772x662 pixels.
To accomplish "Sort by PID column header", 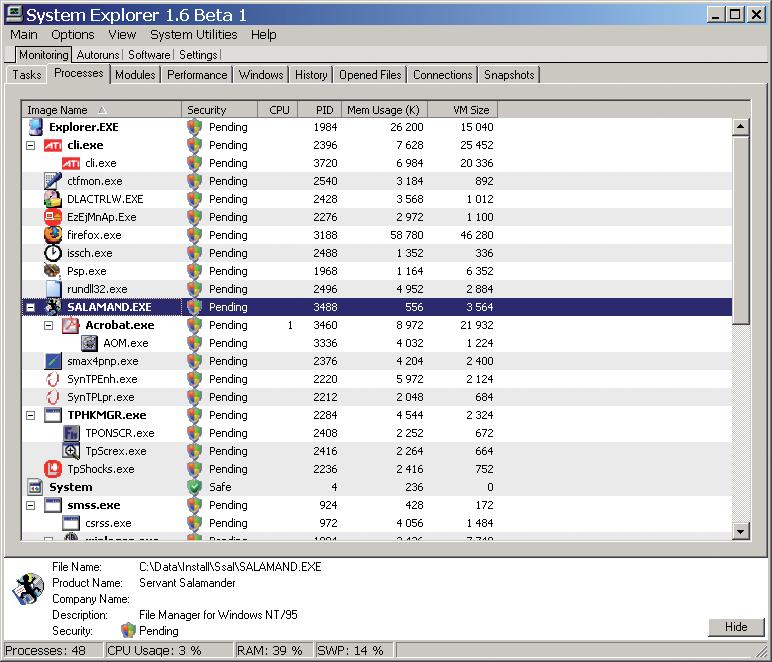I will pos(319,110).
